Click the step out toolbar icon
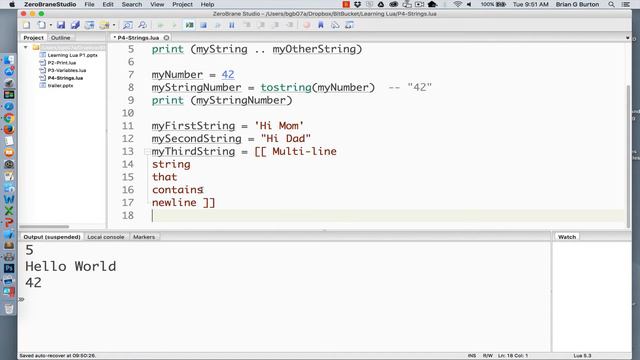640x360 pixels. (275, 25)
